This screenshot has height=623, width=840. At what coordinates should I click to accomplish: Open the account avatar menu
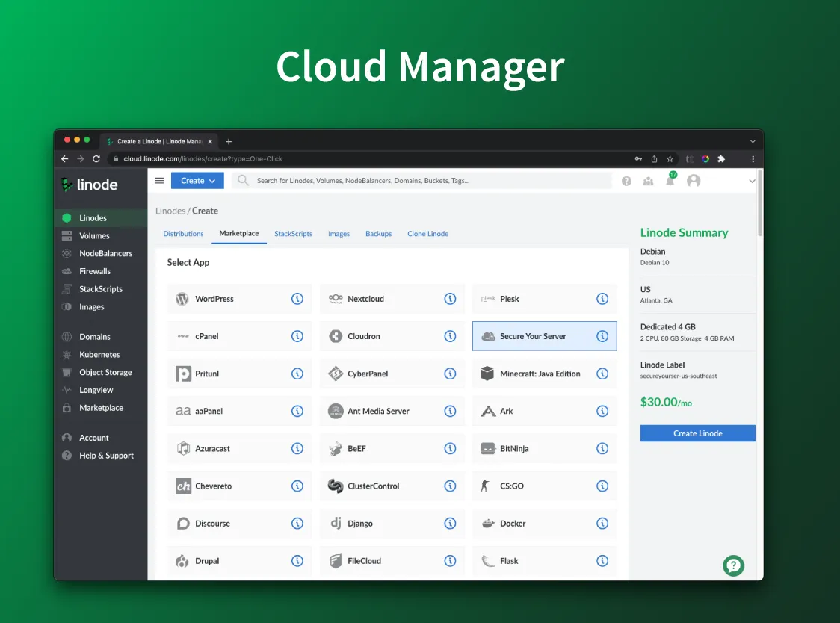[694, 181]
